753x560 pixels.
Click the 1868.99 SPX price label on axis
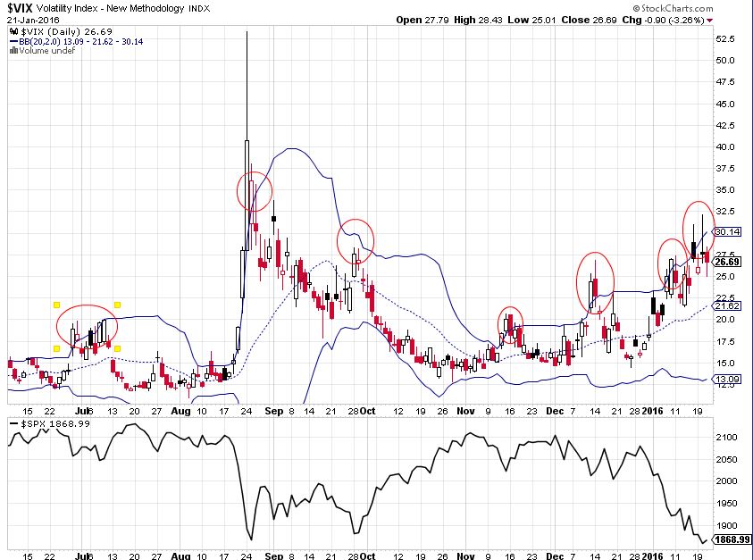pos(731,541)
